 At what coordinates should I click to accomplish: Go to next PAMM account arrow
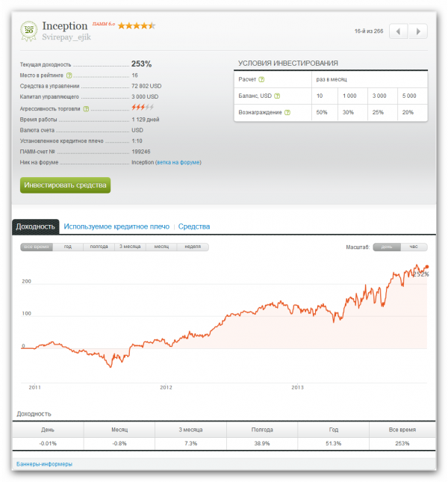coord(418,31)
